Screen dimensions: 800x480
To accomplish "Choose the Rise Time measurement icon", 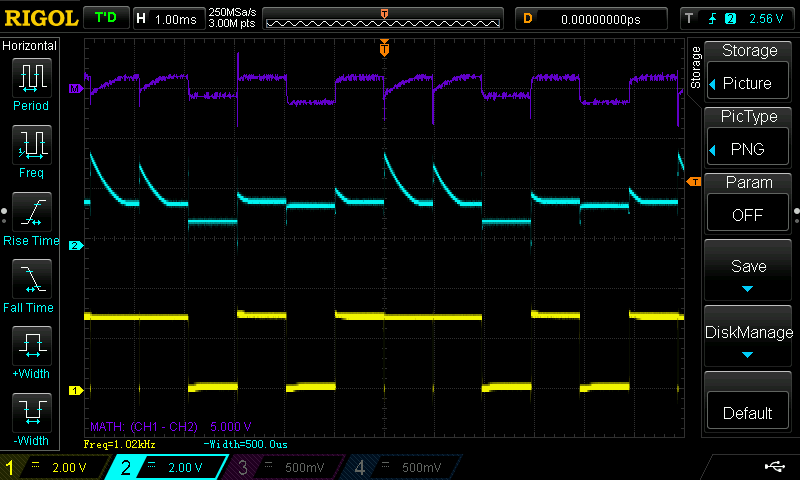I will click(31, 217).
